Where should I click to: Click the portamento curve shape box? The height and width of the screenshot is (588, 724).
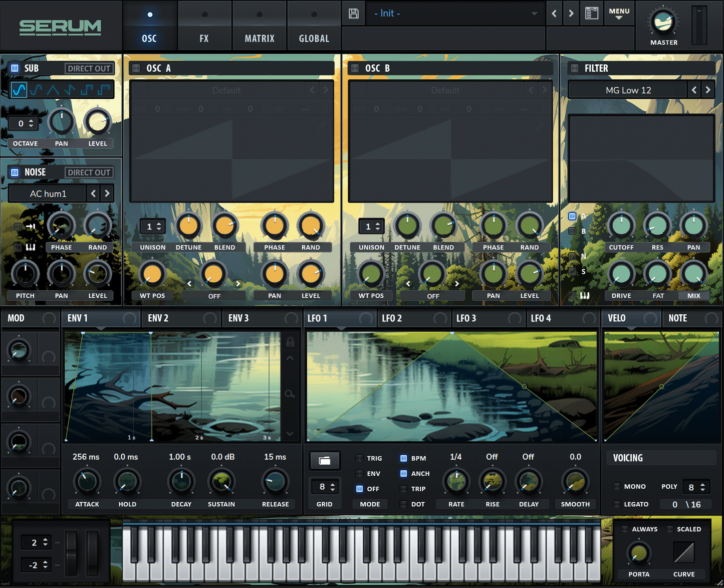coord(684,553)
